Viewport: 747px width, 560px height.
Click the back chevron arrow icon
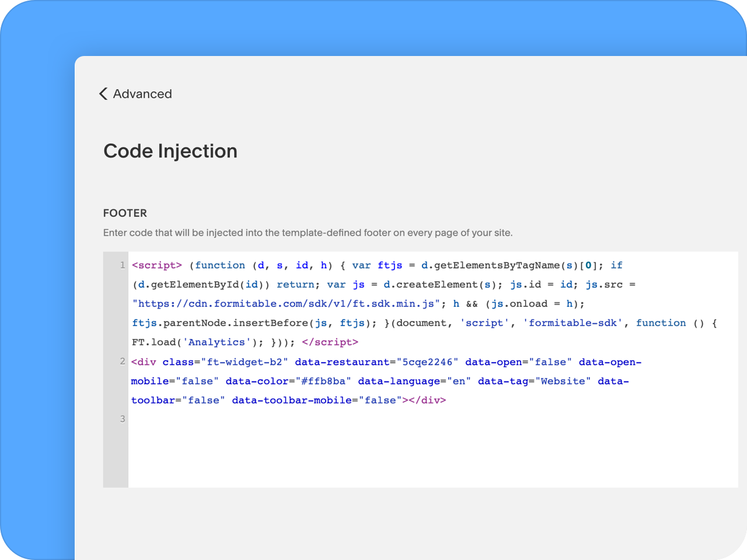point(103,94)
